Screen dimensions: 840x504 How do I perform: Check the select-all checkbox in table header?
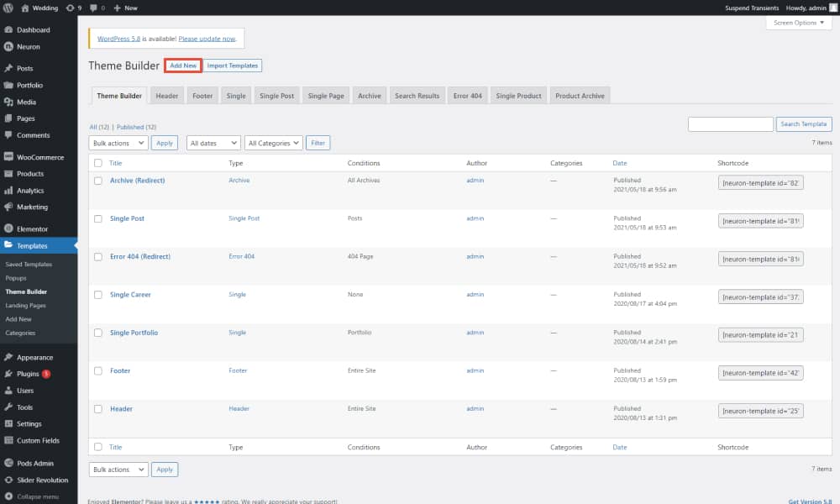98,163
